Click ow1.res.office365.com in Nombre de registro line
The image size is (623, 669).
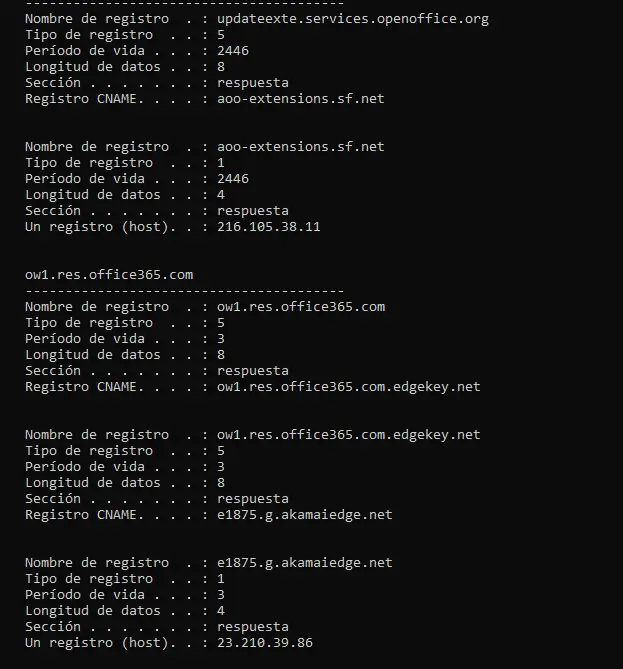point(300,306)
